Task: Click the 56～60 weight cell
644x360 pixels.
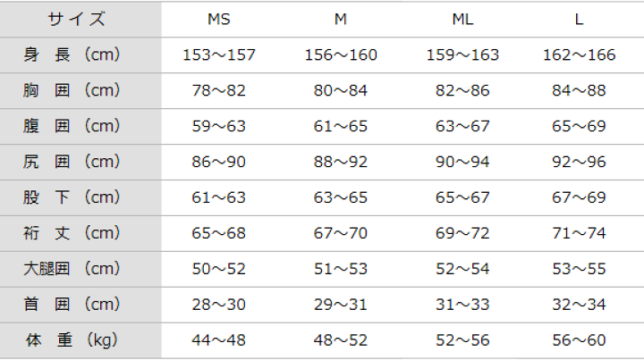Action: [579, 339]
